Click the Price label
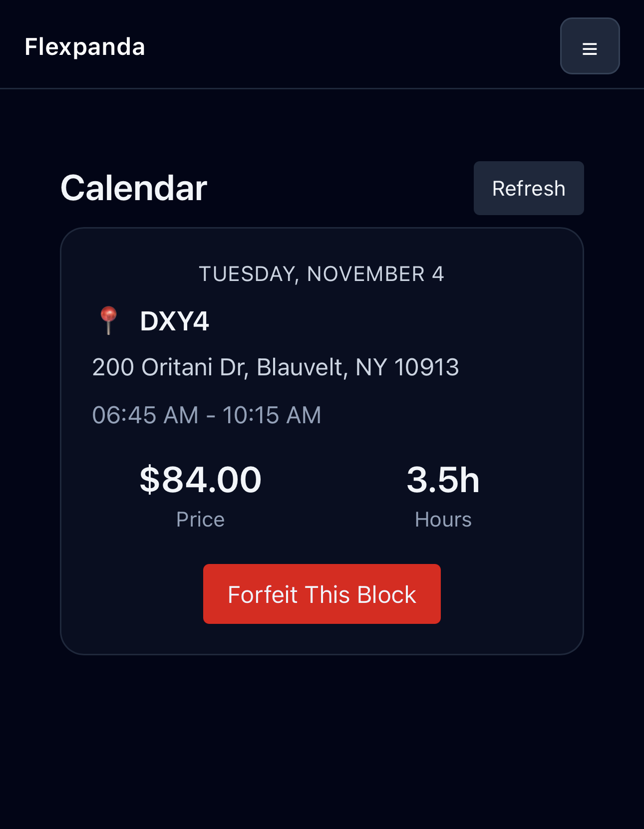Screen dimensions: 644x829 [x=200, y=520]
